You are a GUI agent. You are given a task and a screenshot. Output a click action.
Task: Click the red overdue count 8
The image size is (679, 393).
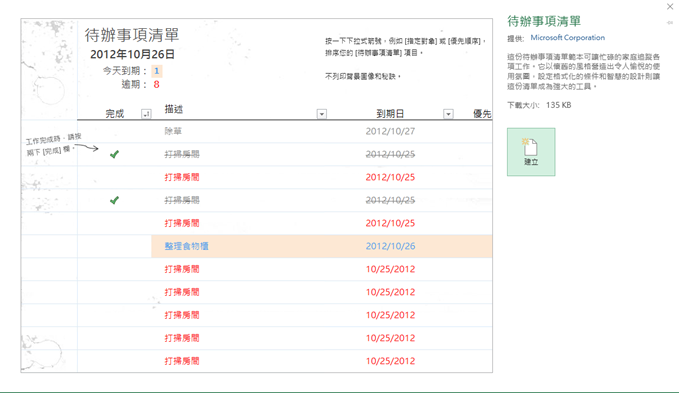click(156, 84)
